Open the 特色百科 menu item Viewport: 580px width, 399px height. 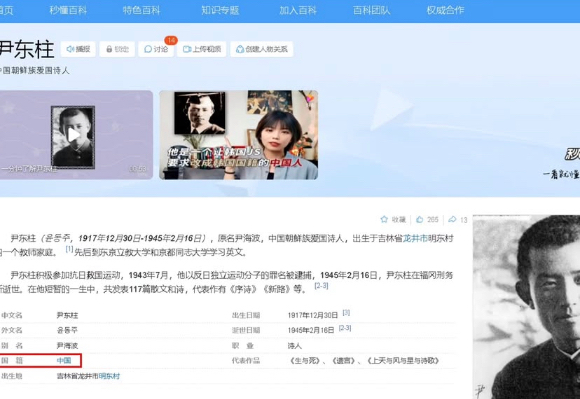tap(141, 10)
